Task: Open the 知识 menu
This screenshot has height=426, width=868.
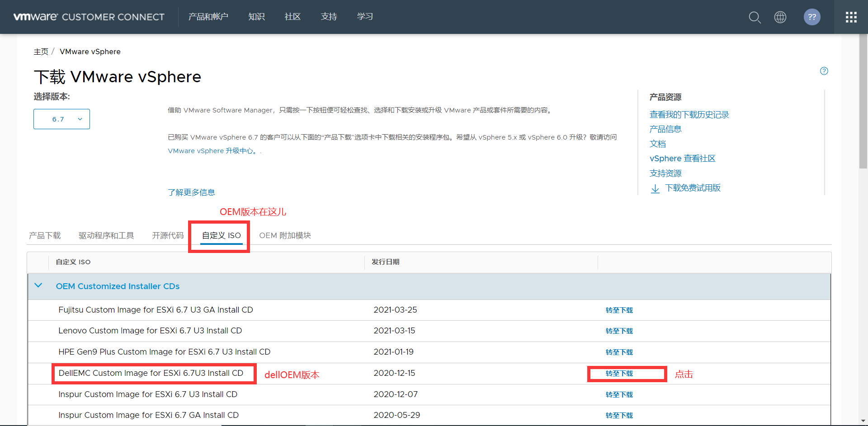Action: [x=256, y=17]
